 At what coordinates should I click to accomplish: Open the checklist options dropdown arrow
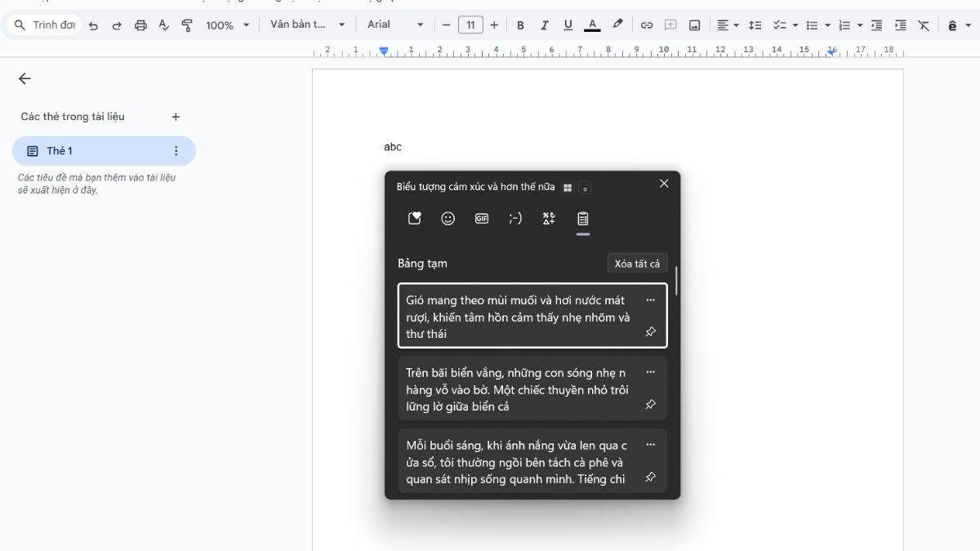[795, 25]
